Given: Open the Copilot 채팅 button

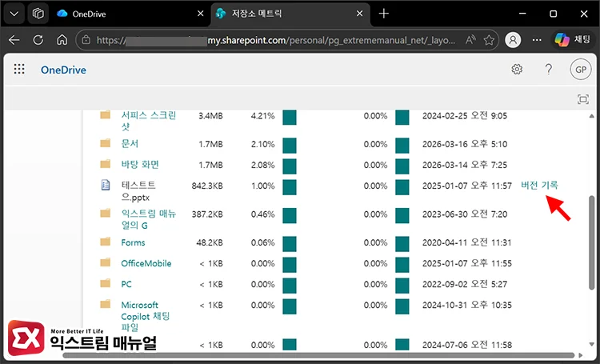Looking at the screenshot, I should click(x=573, y=40).
